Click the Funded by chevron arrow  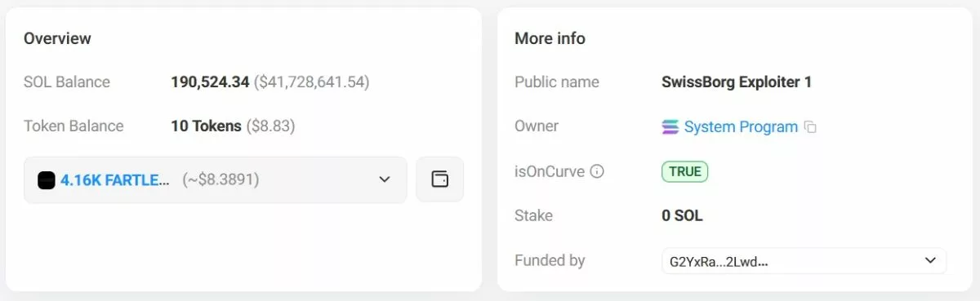tap(929, 260)
